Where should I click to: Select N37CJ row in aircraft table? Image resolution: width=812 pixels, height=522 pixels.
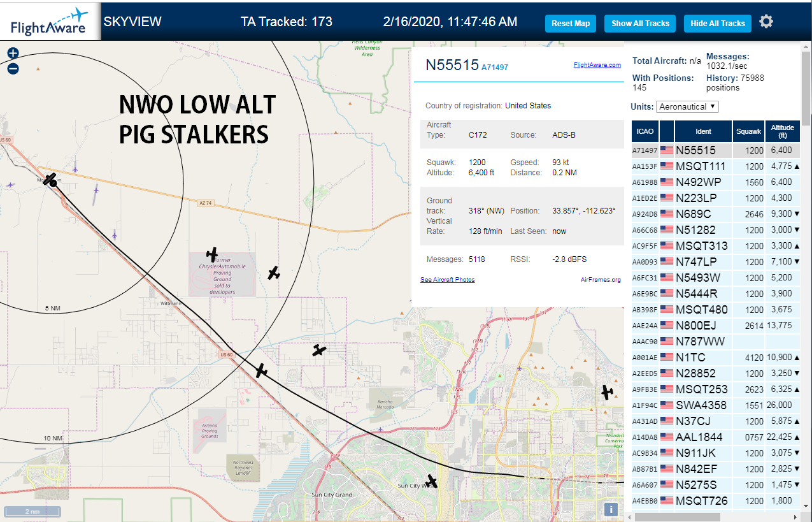(716, 421)
